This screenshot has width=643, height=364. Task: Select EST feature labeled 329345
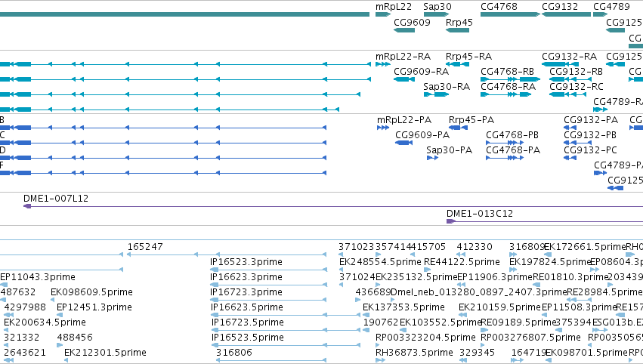click(x=477, y=353)
